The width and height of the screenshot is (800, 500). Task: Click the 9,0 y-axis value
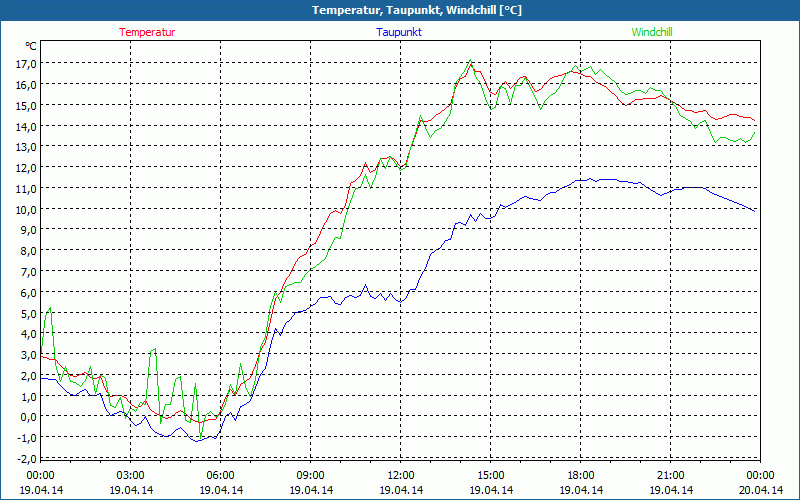pyautogui.click(x=29, y=230)
